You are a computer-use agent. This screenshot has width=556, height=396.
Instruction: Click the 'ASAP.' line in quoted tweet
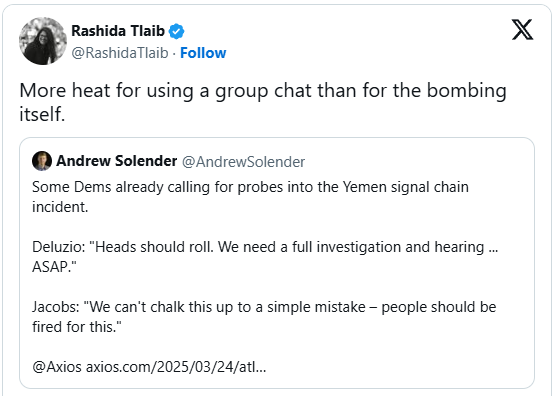tap(54, 267)
